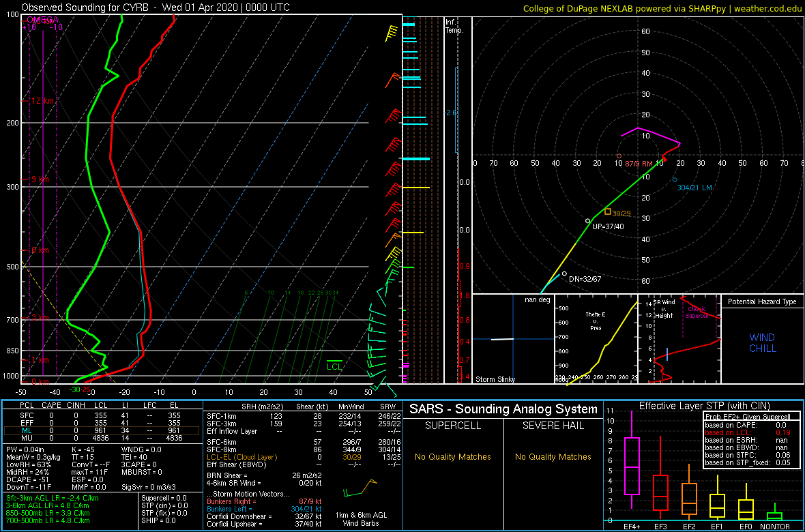Viewport: 805px width, 532px height.
Task: Click 'No Quality Matches' under SUPERCELL
Action: pyautogui.click(x=453, y=457)
